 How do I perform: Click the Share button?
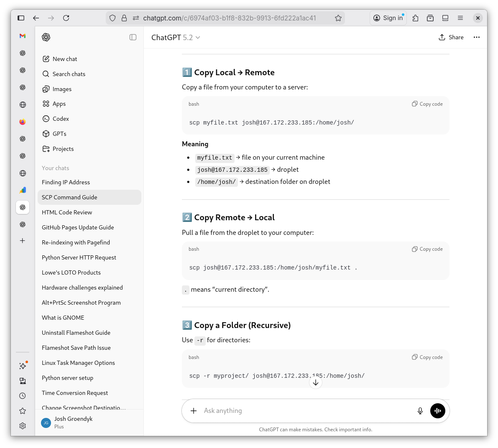[451, 37]
